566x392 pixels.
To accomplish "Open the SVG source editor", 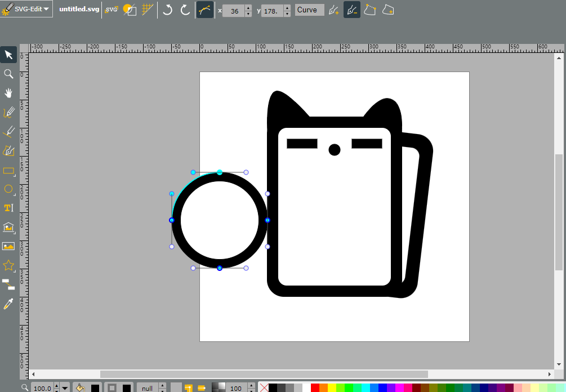I will 111,10.
